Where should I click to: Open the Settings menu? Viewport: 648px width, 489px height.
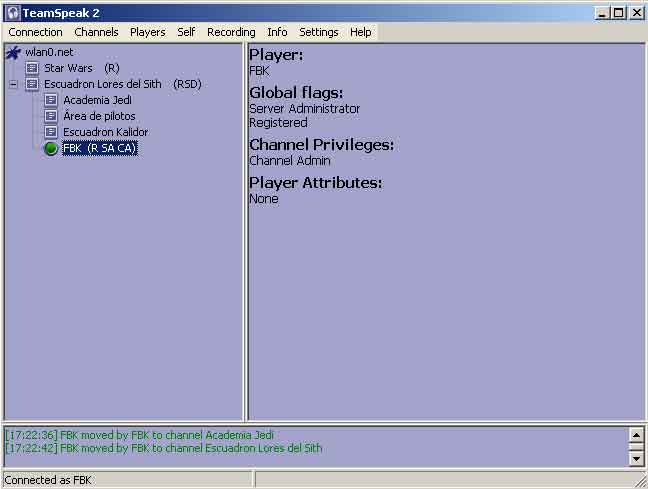pyautogui.click(x=319, y=32)
